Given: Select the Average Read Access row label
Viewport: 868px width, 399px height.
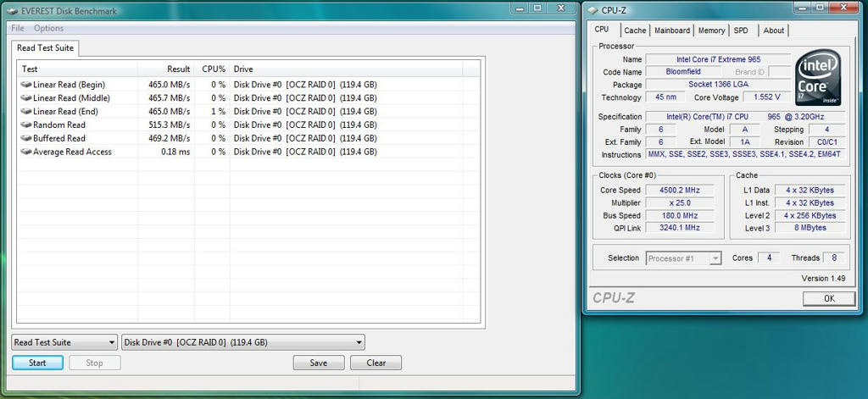Looking at the screenshot, I should coord(73,152).
